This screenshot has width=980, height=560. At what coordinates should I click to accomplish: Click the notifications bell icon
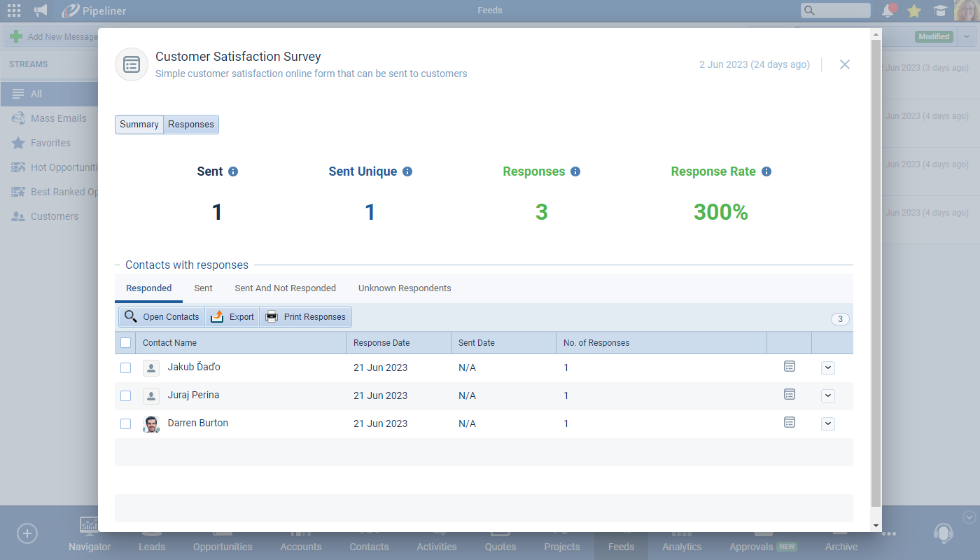click(888, 10)
